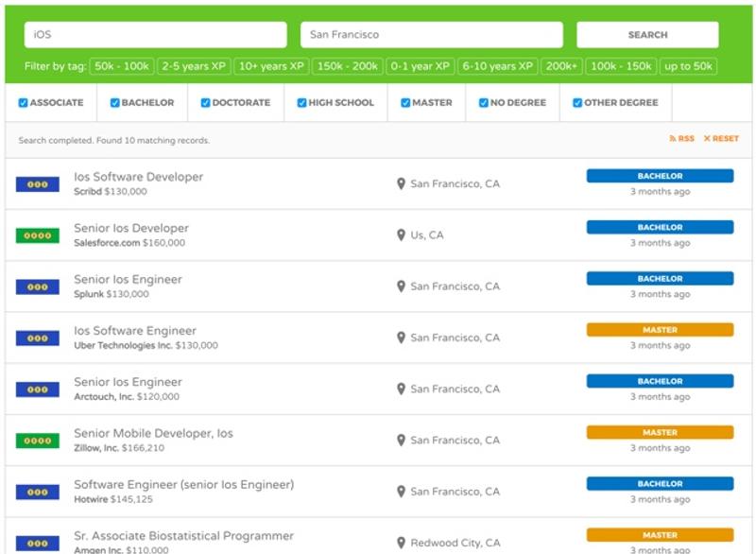Click the rating badge beside Hotwire listing
Image resolution: width=756 pixels, height=554 pixels.
coord(37,492)
